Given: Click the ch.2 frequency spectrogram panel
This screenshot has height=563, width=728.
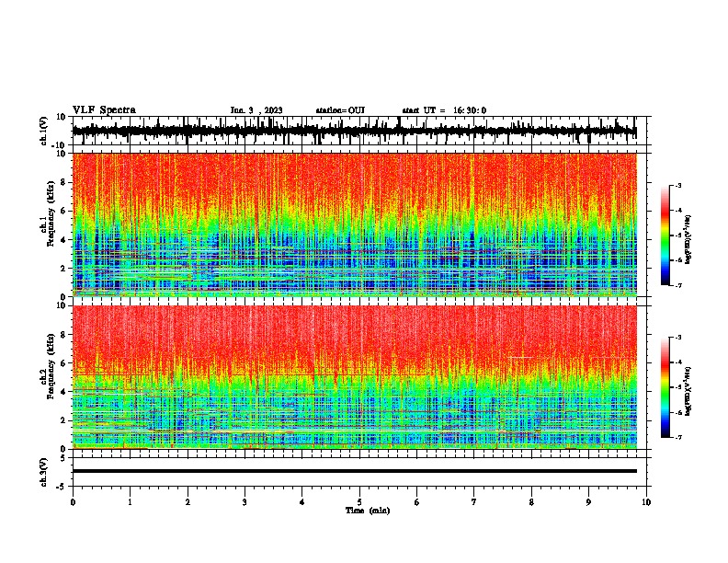Looking at the screenshot, I should 354,377.
